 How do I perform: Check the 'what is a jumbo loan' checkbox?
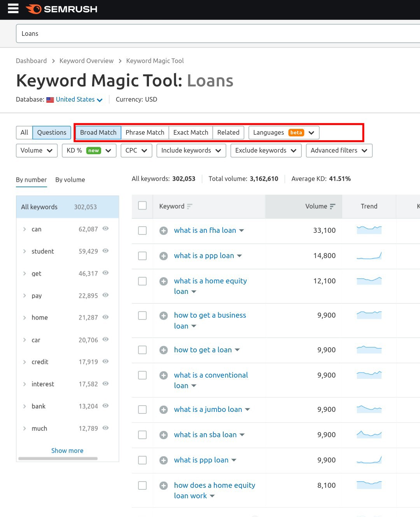tap(142, 410)
